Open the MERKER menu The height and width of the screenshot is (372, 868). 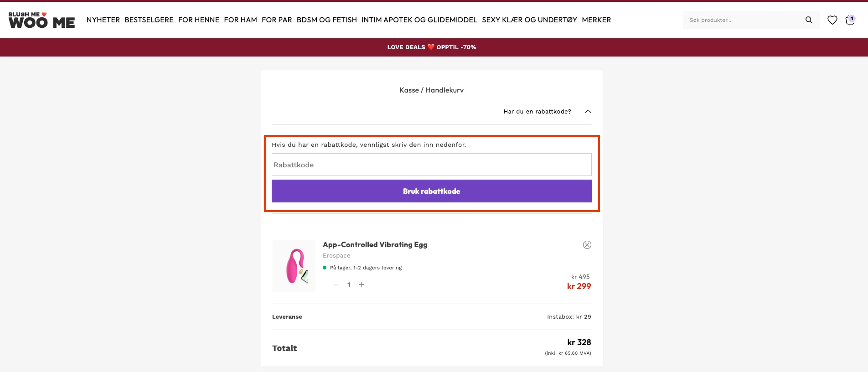coord(596,20)
